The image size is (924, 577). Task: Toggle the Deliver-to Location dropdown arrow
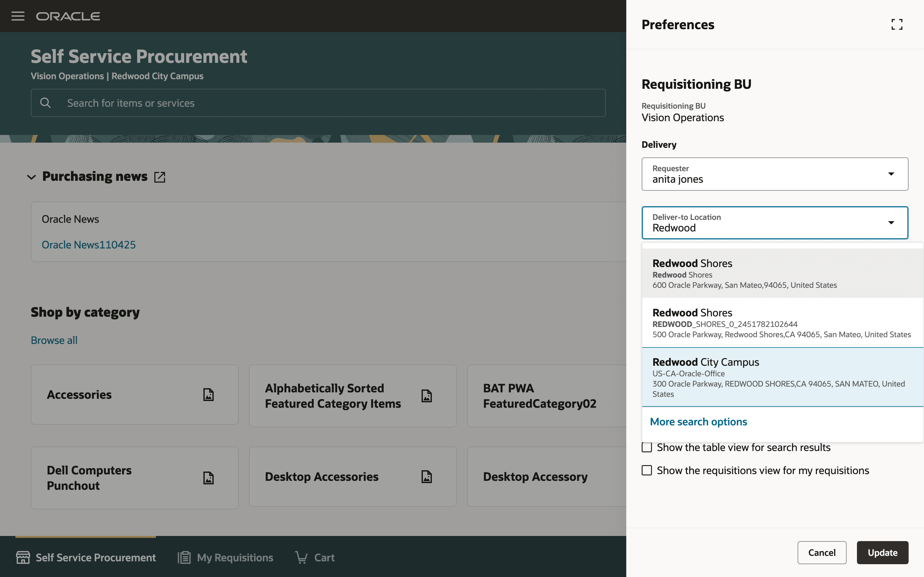891,223
